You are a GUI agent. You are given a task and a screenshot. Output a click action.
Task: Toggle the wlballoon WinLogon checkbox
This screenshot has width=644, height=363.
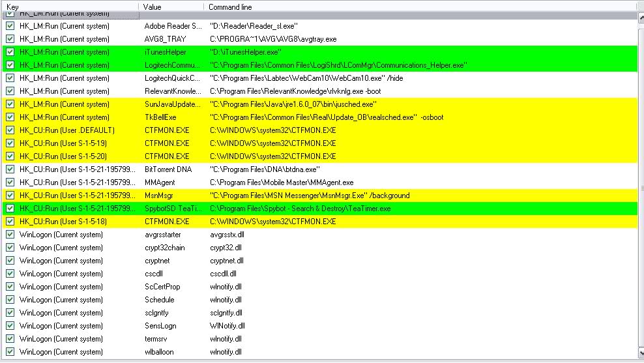click(10, 352)
